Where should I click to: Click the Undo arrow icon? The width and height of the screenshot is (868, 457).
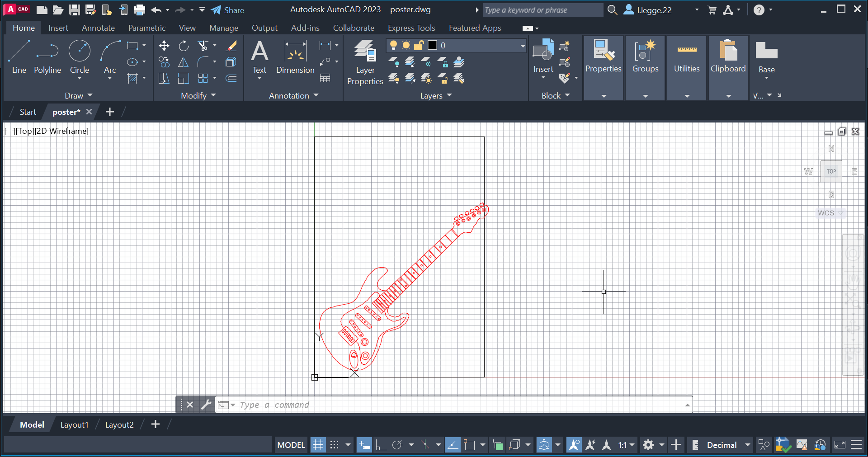pos(156,10)
